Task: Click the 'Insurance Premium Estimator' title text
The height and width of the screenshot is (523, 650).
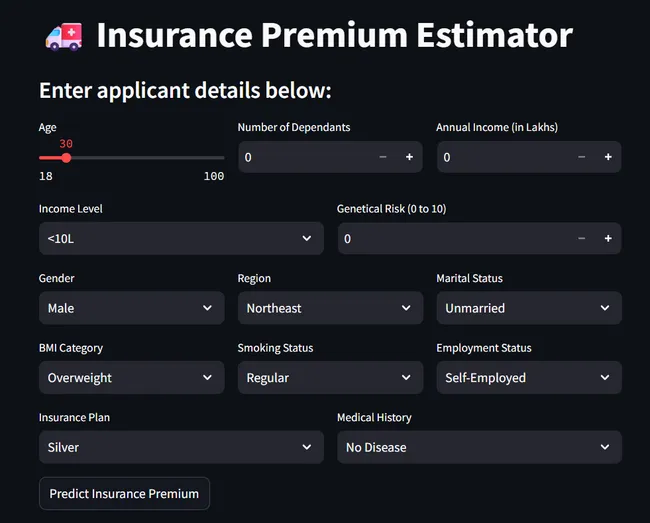Action: [x=335, y=36]
